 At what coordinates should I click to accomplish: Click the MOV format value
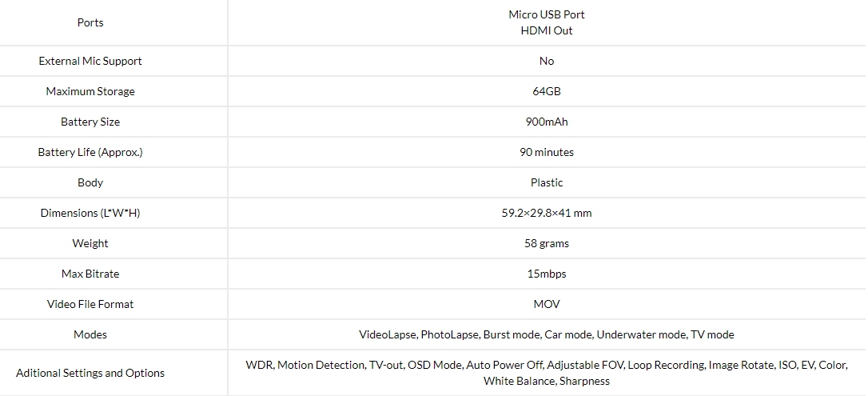547,304
